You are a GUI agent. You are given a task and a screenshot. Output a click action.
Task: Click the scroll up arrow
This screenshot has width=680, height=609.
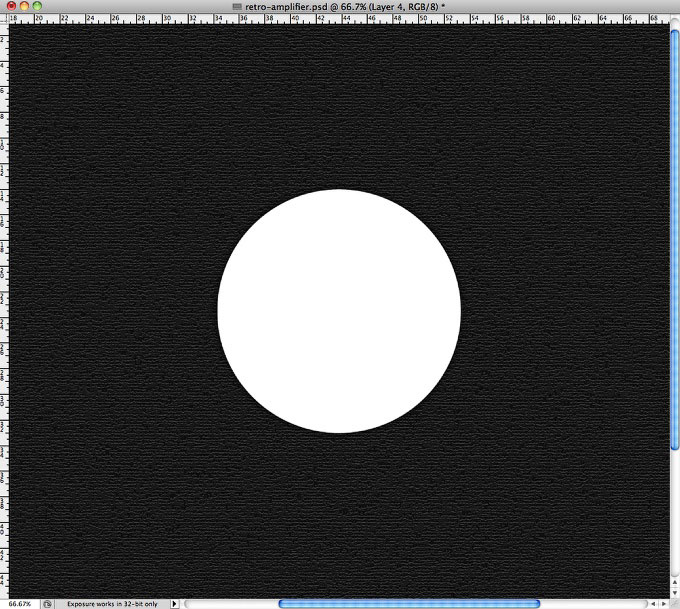pos(675,582)
